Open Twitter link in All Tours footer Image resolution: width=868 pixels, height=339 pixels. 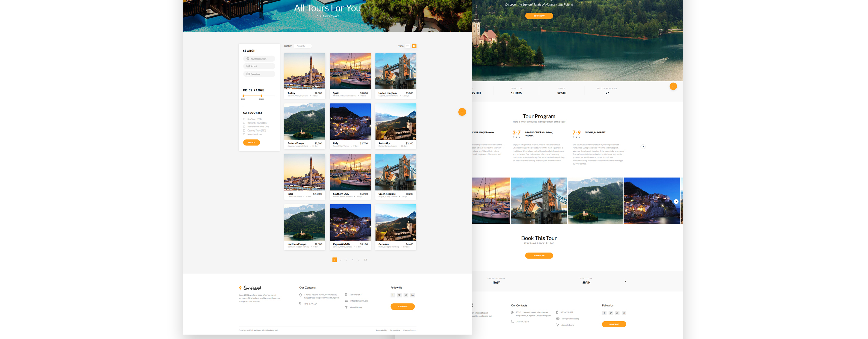(x=399, y=295)
